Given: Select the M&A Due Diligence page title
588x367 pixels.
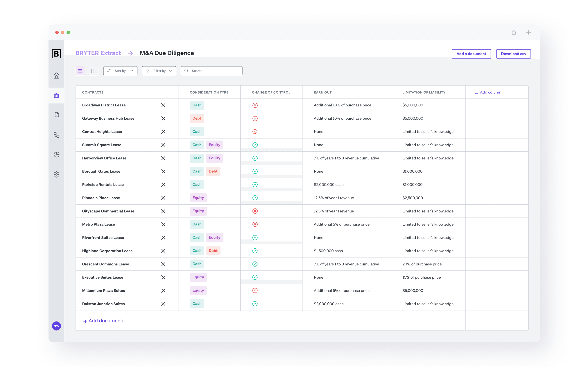Looking at the screenshot, I should click(x=166, y=53).
